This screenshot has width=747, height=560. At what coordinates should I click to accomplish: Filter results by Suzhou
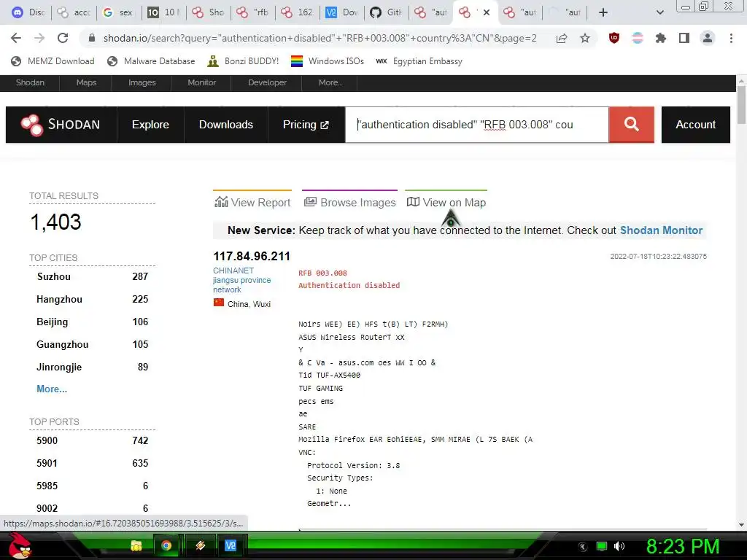54,276
